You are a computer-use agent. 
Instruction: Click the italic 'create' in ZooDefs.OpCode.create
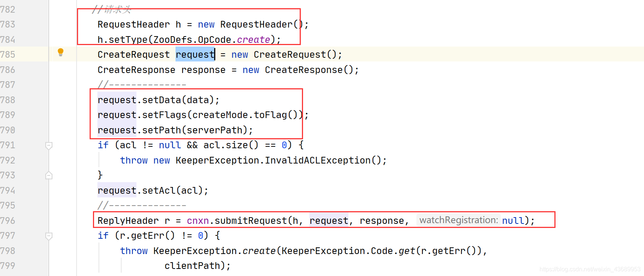[x=254, y=39]
